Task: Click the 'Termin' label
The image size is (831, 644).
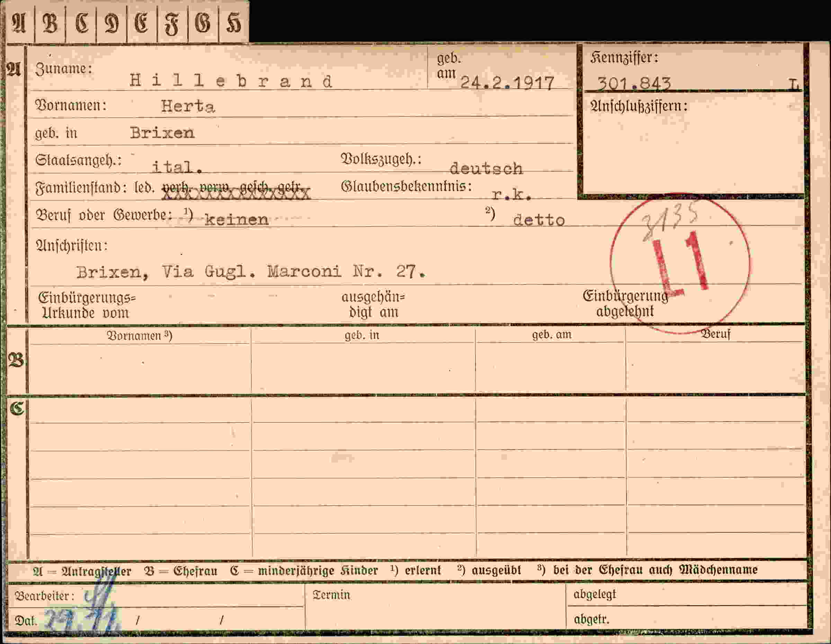Action: [x=331, y=595]
